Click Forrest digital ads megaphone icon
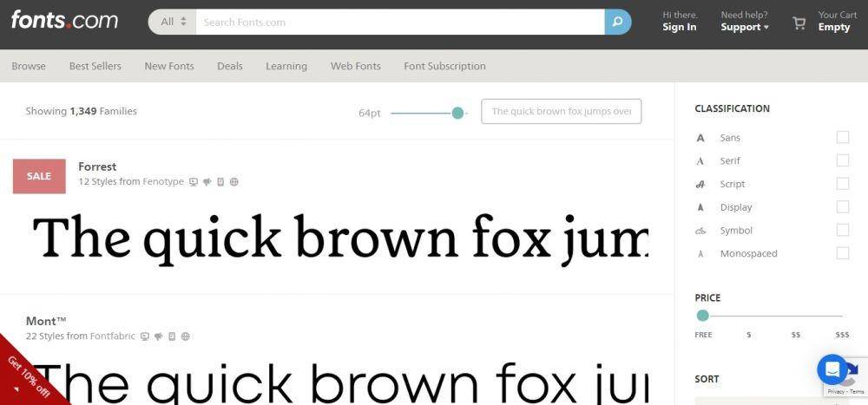Image resolution: width=868 pixels, height=405 pixels. click(207, 181)
